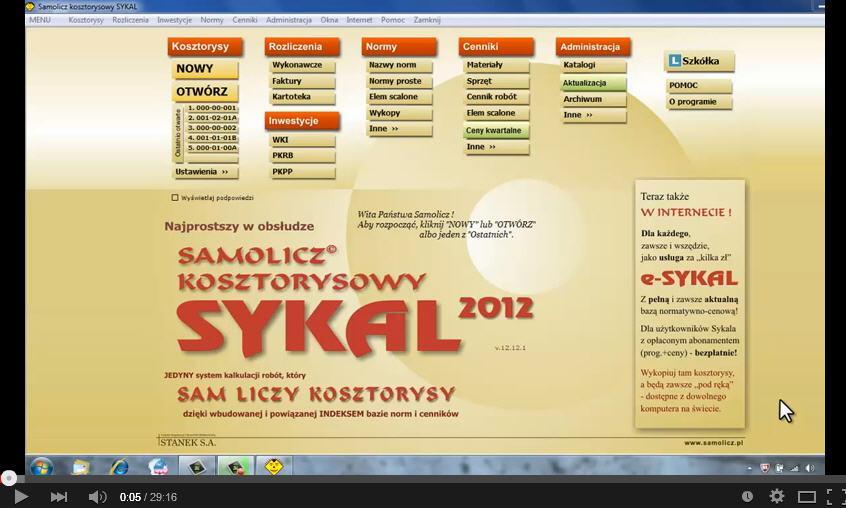Open video player settings gear
This screenshot has height=508, width=846.
pyautogui.click(x=776, y=496)
